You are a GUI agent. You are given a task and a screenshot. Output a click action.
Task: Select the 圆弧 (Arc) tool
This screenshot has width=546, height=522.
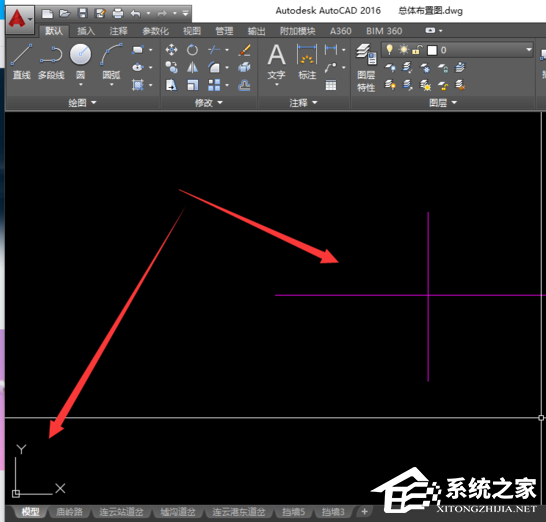tap(111, 62)
